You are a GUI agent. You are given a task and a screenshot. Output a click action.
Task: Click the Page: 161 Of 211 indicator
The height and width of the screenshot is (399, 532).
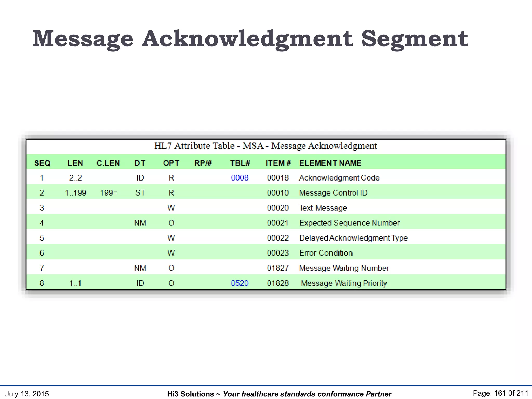(x=500, y=393)
